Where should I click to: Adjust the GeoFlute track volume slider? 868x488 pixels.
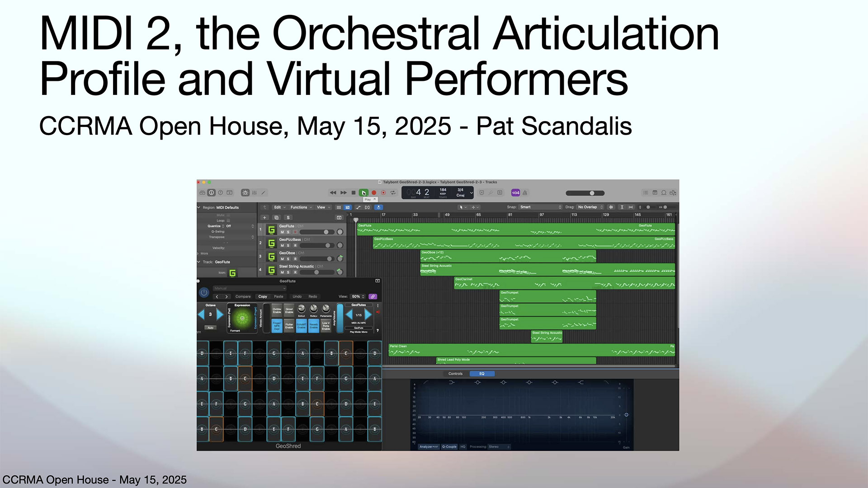(x=317, y=232)
